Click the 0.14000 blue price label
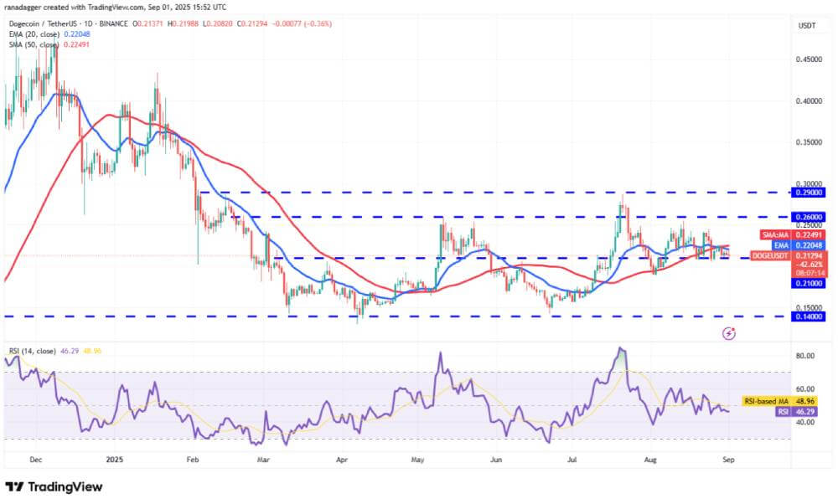The width and height of the screenshot is (838, 504). point(810,316)
